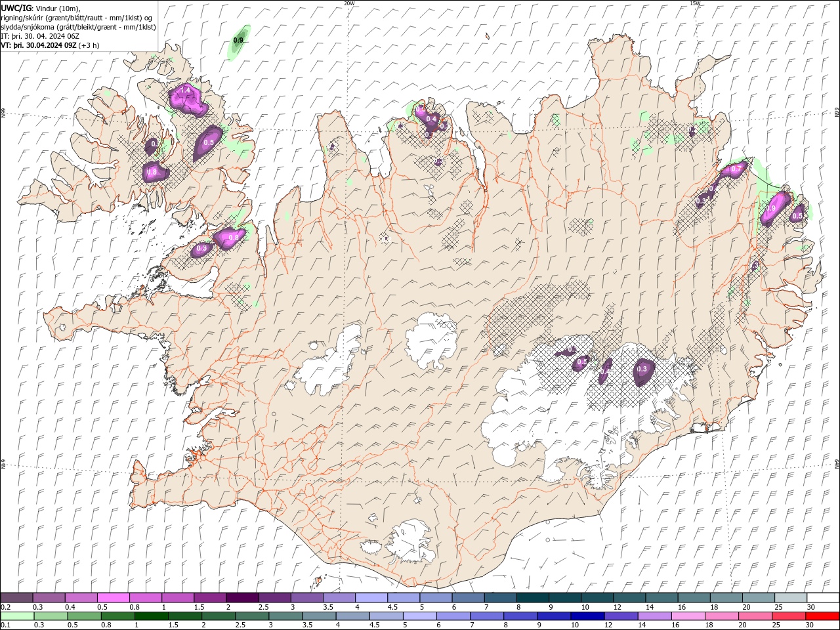Select the dark green swatch between 1 and 1.5 in bottom legend row
Screen dimensions: 840x630
(152, 616)
